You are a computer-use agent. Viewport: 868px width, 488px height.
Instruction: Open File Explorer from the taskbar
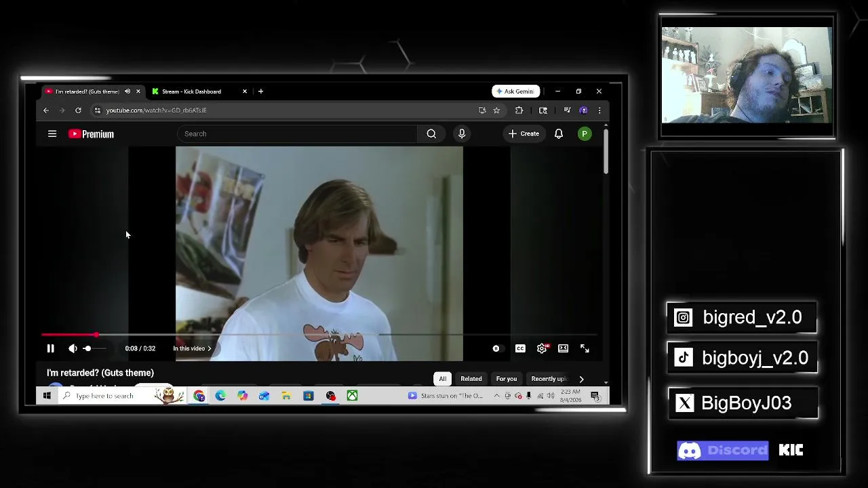pos(286,396)
